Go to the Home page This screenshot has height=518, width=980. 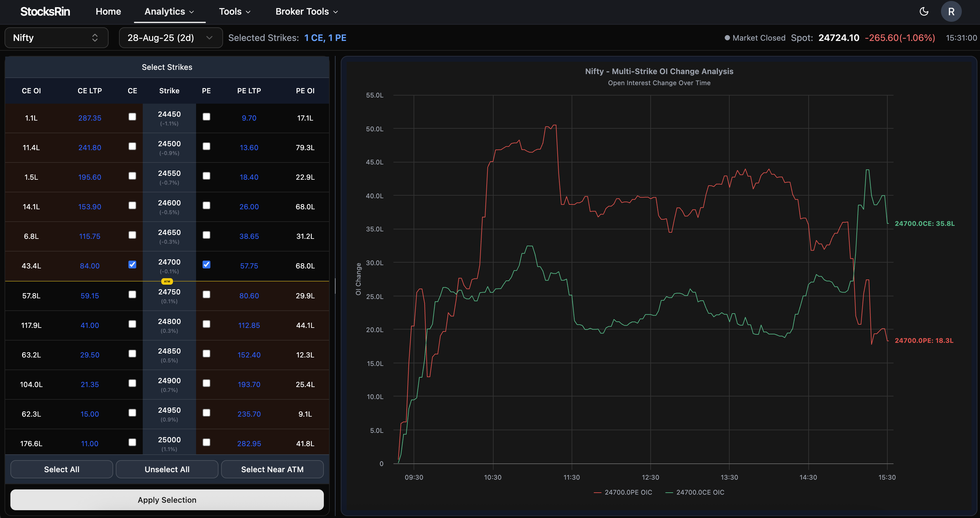[x=108, y=11]
